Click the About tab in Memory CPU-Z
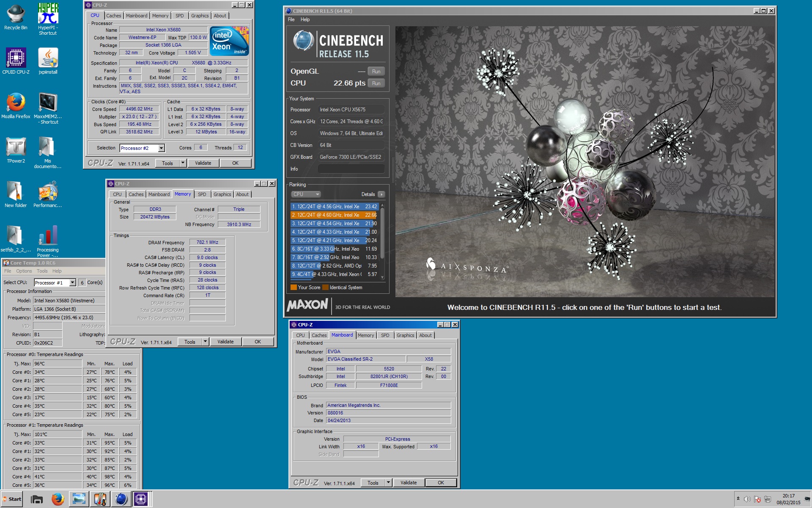This screenshot has width=812, height=508. pyautogui.click(x=242, y=194)
